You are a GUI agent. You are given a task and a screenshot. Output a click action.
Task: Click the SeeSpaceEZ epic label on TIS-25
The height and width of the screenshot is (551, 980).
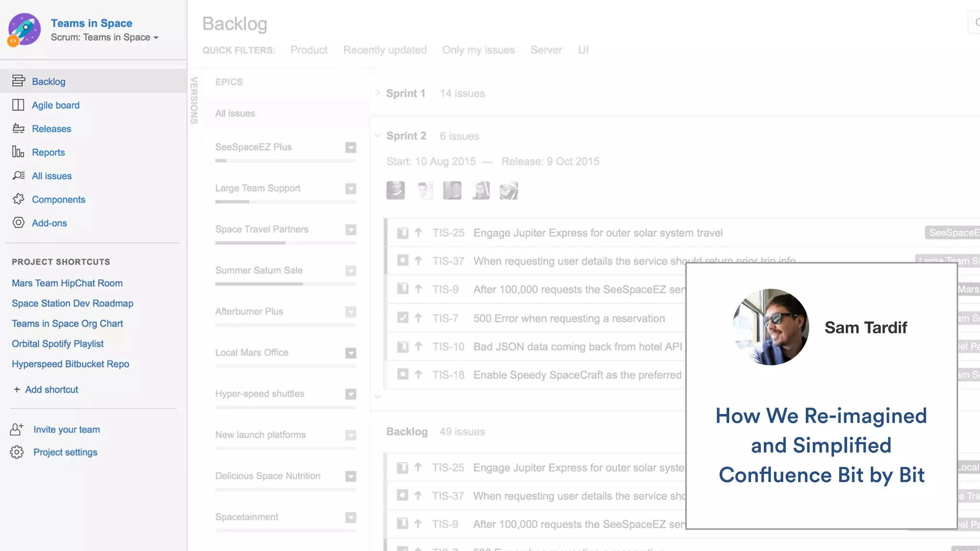[952, 232]
